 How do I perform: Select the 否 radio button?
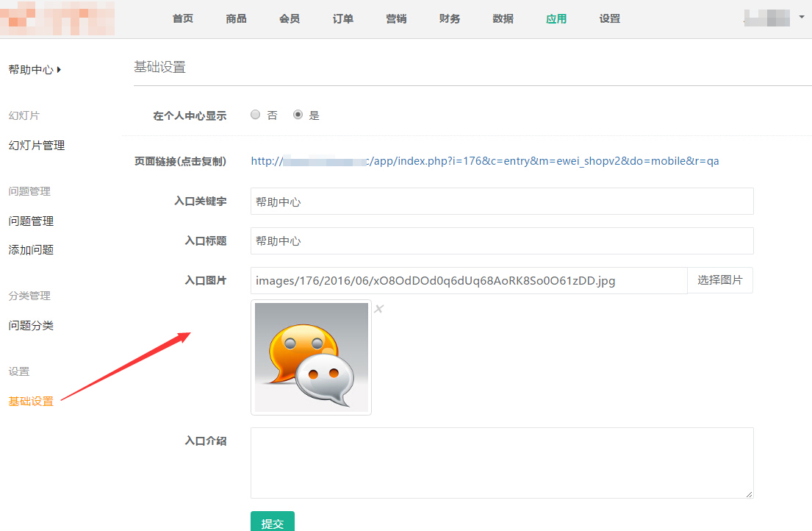point(256,115)
